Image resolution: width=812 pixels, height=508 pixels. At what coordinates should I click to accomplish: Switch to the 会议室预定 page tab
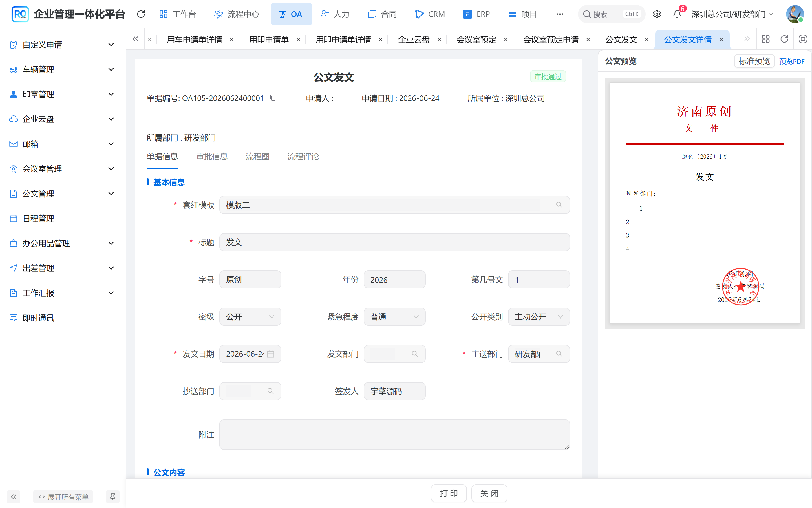476,40
